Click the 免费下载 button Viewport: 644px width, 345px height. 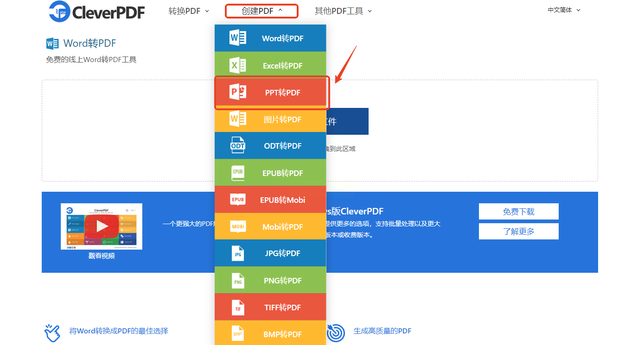[518, 212]
